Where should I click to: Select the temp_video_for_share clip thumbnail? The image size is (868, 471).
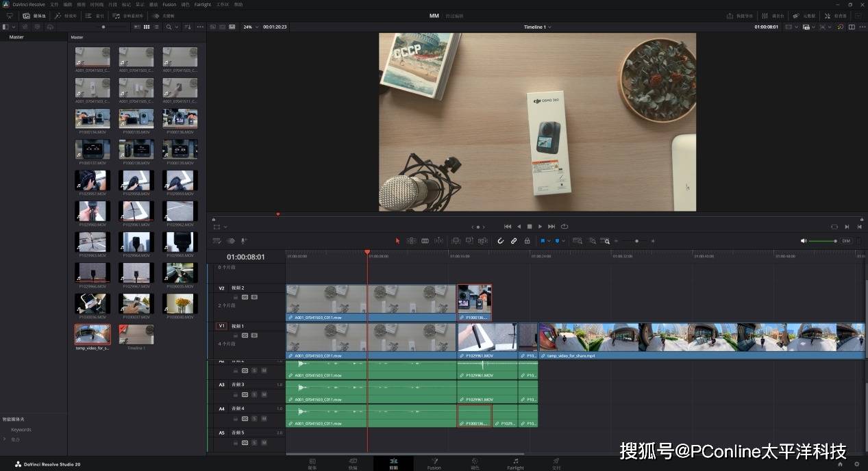pos(92,334)
